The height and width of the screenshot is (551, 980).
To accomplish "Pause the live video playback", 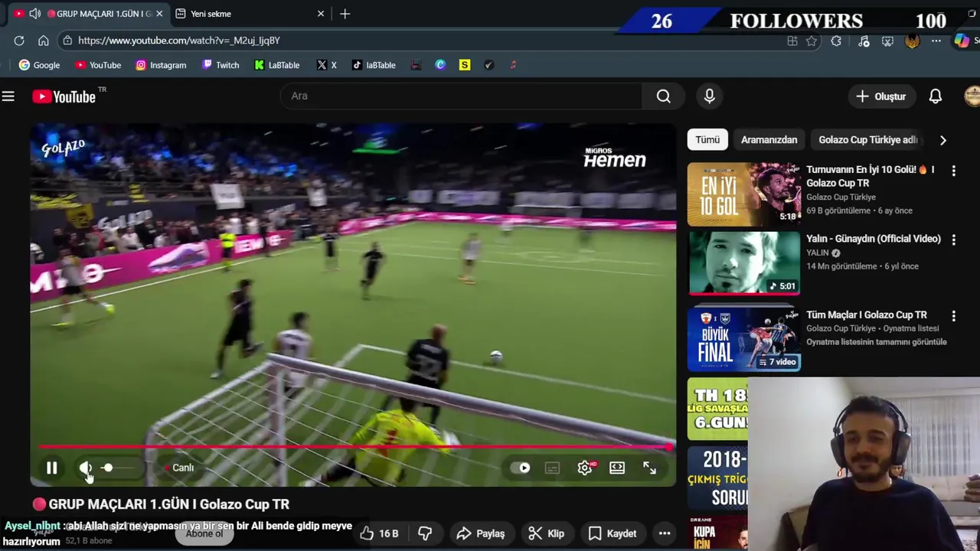I will click(51, 468).
